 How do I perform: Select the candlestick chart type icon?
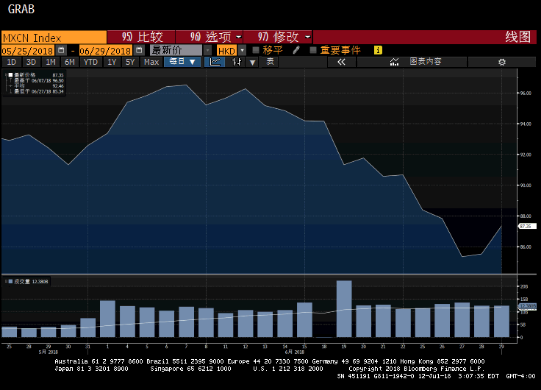(237, 62)
